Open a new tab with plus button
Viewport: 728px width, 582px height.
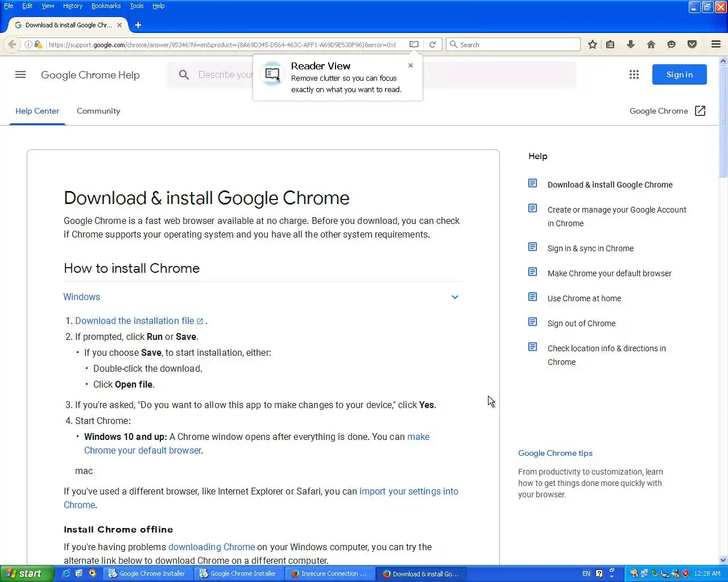click(138, 25)
